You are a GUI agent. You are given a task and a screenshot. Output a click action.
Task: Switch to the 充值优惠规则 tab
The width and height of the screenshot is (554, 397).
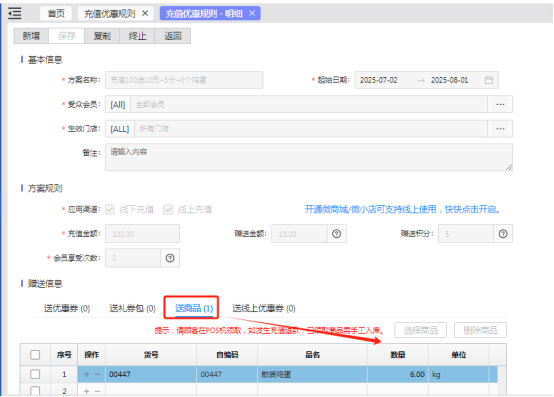pyautogui.click(x=110, y=13)
